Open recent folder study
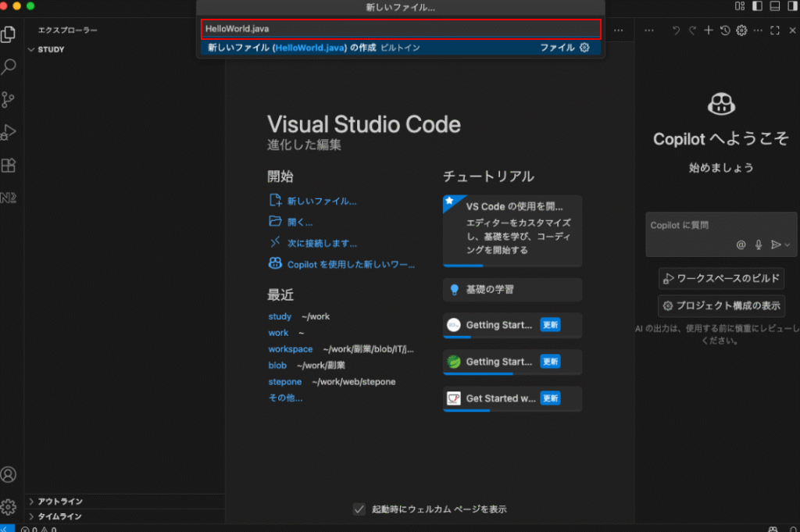This screenshot has height=532, width=800. [280, 316]
